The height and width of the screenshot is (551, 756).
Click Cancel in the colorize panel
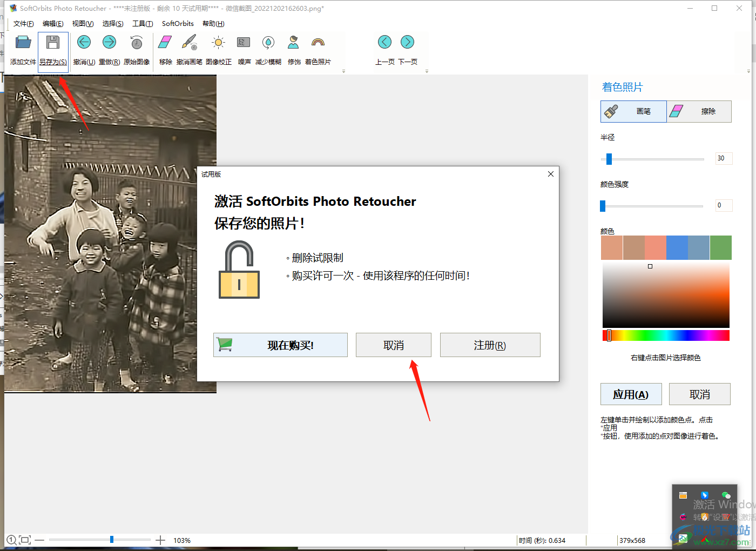coord(700,394)
